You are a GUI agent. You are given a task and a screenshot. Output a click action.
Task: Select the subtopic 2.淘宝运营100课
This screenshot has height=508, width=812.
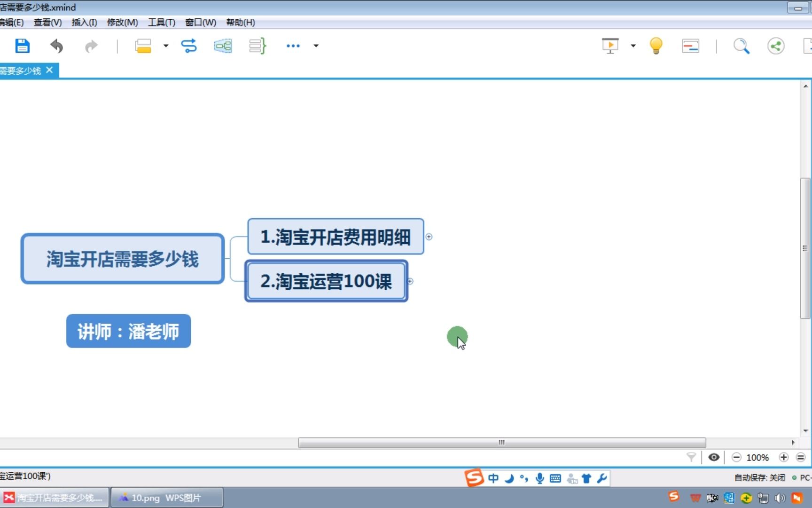[x=326, y=281]
